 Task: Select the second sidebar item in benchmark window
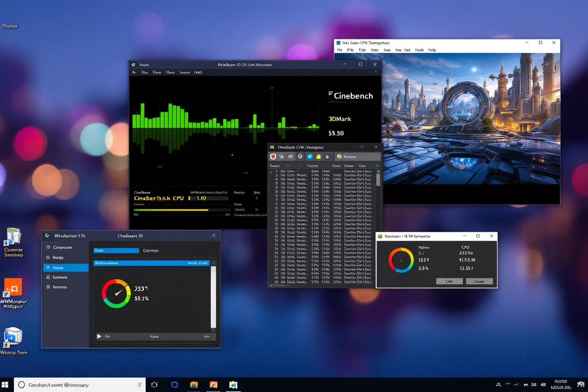click(65, 258)
